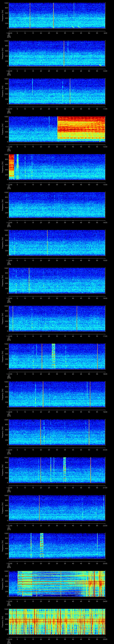Click the "18:00" end time label
The image size is (114, 644).
[x=105, y=374]
